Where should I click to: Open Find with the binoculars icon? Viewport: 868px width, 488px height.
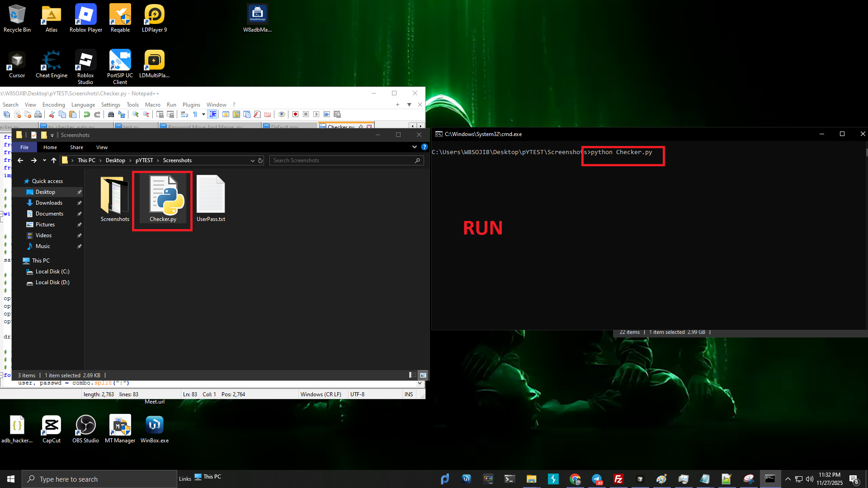point(111,114)
